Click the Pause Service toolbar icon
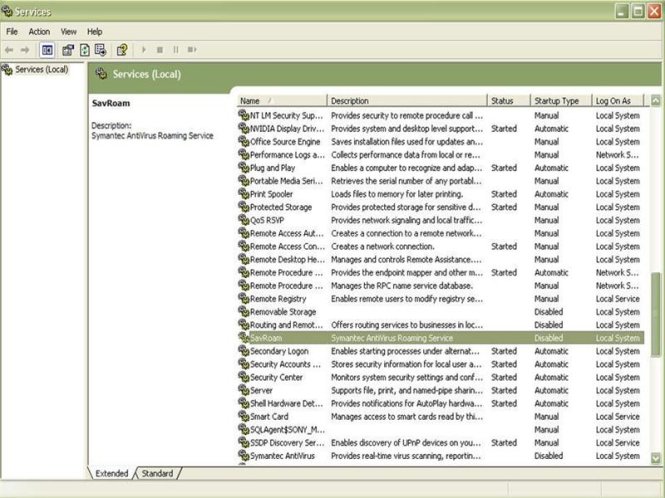This screenshot has width=665, height=498. click(x=176, y=50)
